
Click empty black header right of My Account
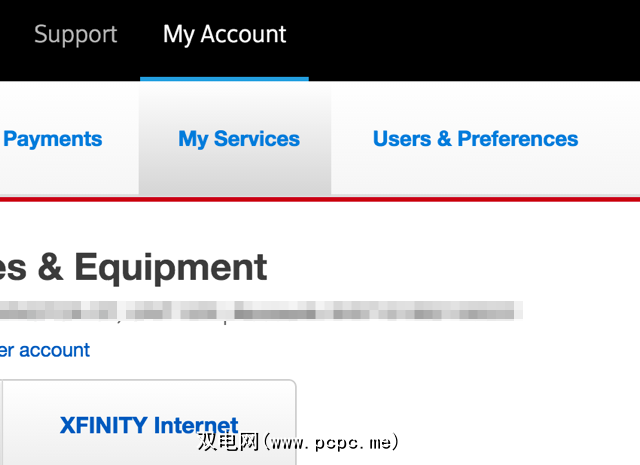470,35
